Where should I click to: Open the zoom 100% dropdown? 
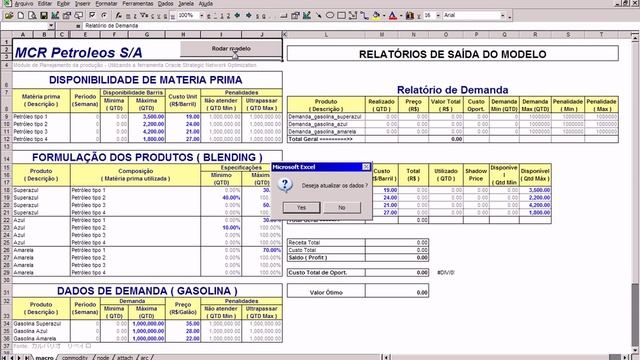(x=201, y=16)
